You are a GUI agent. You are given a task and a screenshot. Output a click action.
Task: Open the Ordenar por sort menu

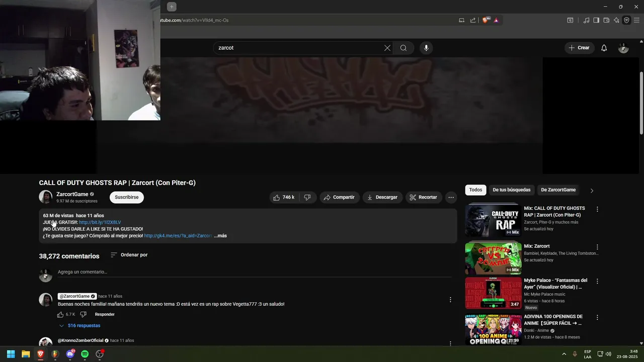tap(129, 255)
